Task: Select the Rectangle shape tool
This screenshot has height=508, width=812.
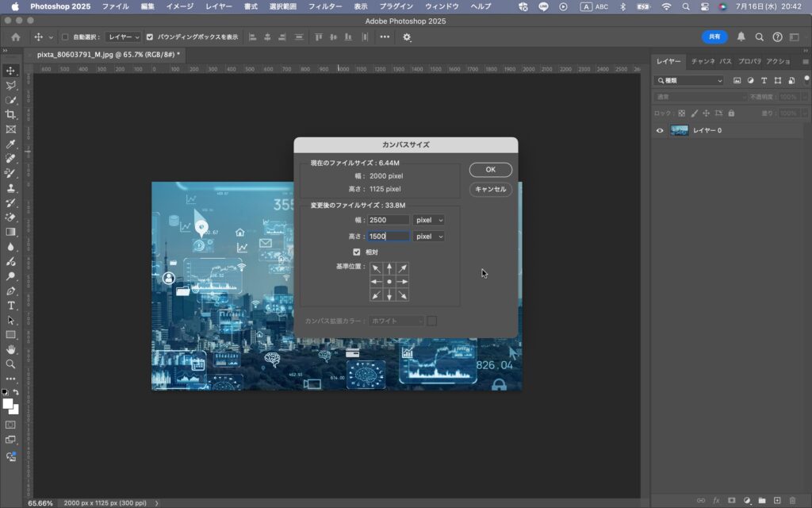Action: [x=10, y=335]
